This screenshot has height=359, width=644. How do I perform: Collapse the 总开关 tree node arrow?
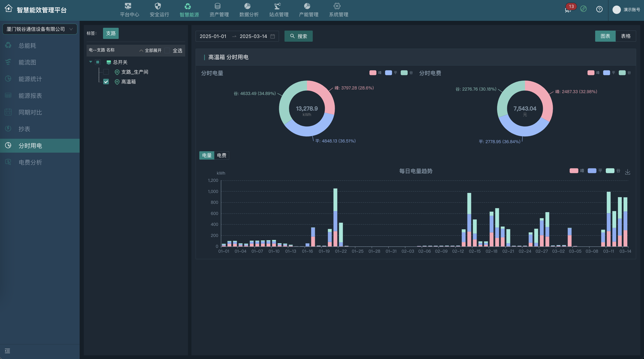[91, 62]
